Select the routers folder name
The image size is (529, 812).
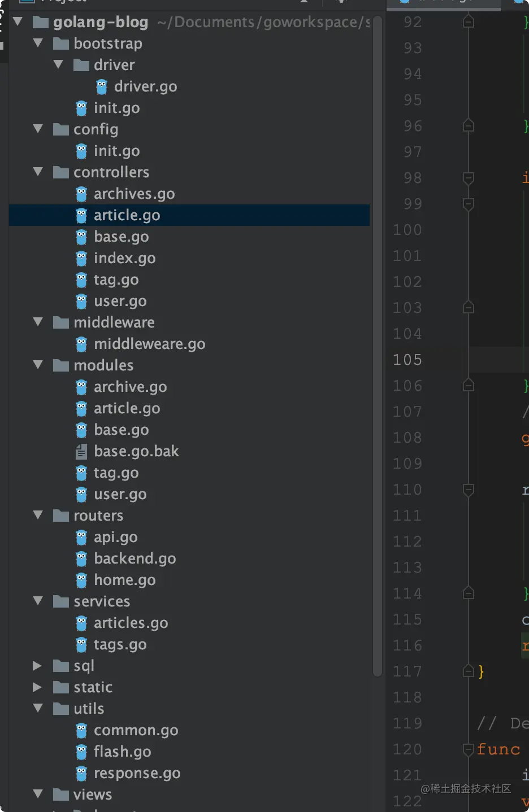point(98,516)
